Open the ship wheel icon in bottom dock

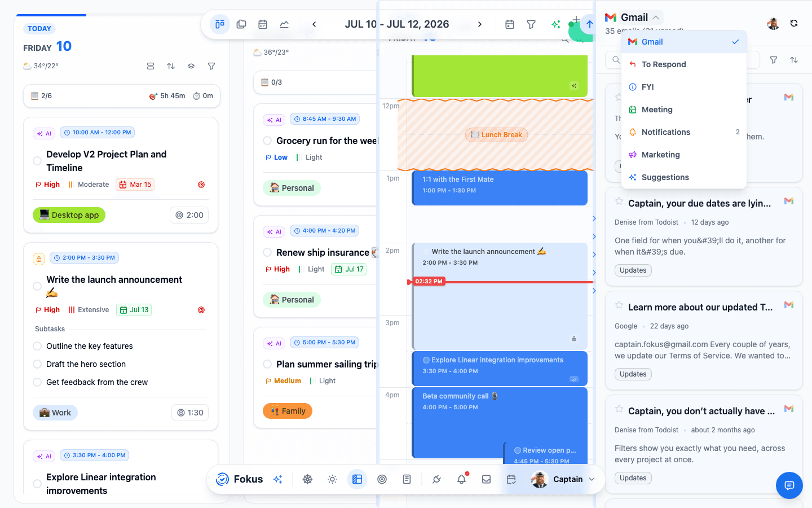[308, 479]
